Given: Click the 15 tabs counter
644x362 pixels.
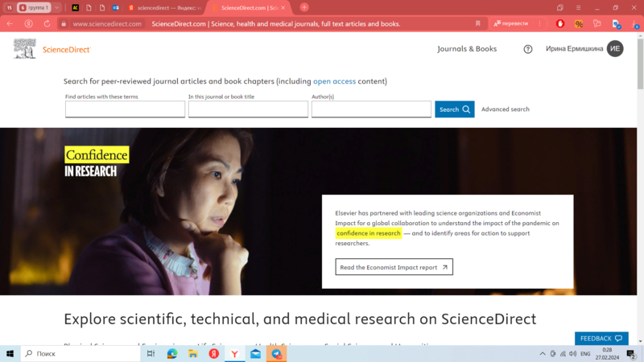Looking at the screenshot, I should (9, 8).
